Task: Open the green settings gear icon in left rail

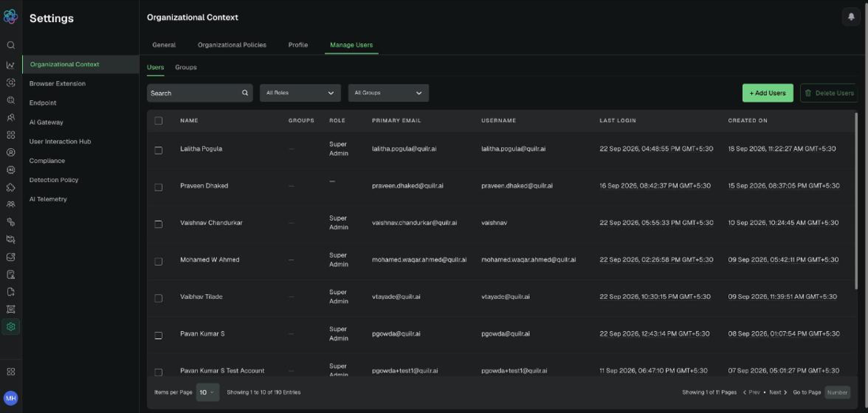Action: (10, 326)
